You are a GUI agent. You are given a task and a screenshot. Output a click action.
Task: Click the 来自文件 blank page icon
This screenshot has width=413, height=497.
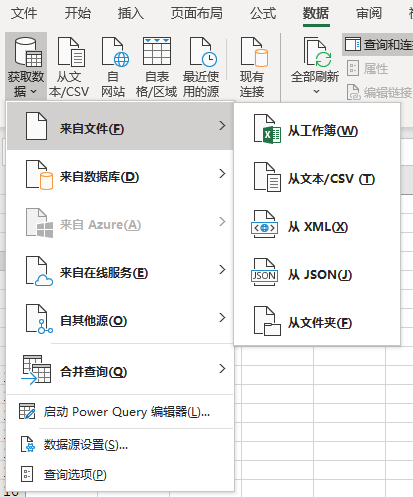[x=36, y=126]
